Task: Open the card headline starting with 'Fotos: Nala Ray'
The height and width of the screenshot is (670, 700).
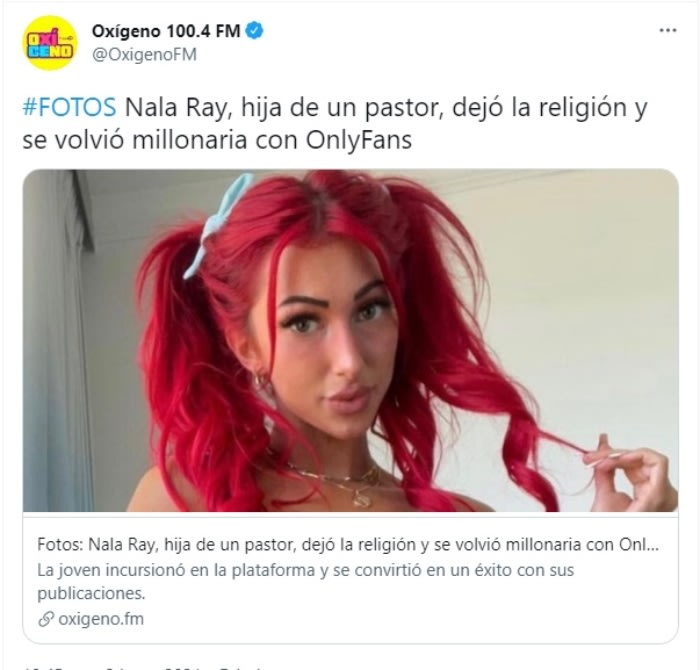Action: point(348,545)
